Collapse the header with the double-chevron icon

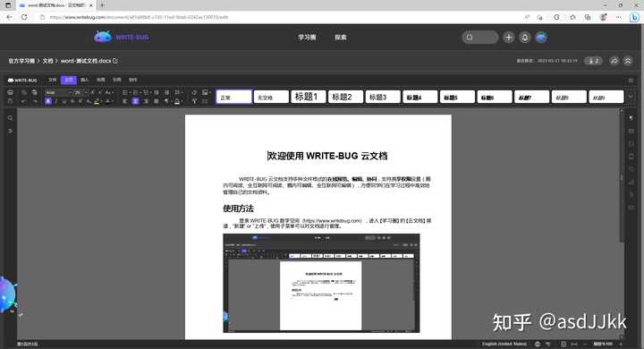628,61
